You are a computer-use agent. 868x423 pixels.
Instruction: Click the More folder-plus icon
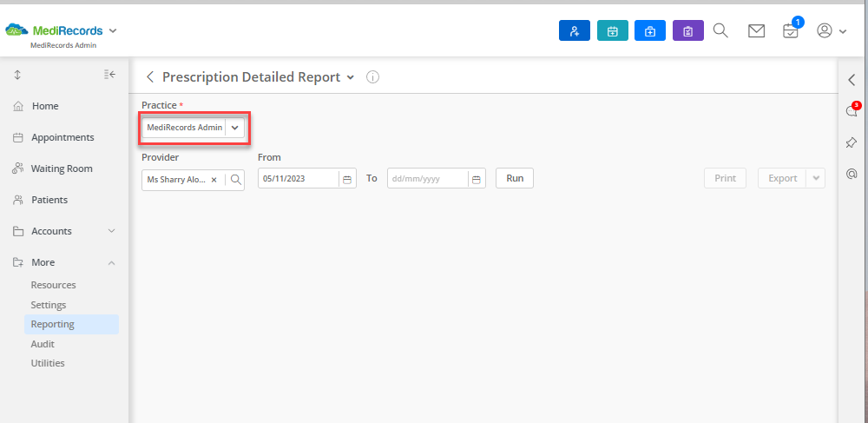pyautogui.click(x=18, y=262)
